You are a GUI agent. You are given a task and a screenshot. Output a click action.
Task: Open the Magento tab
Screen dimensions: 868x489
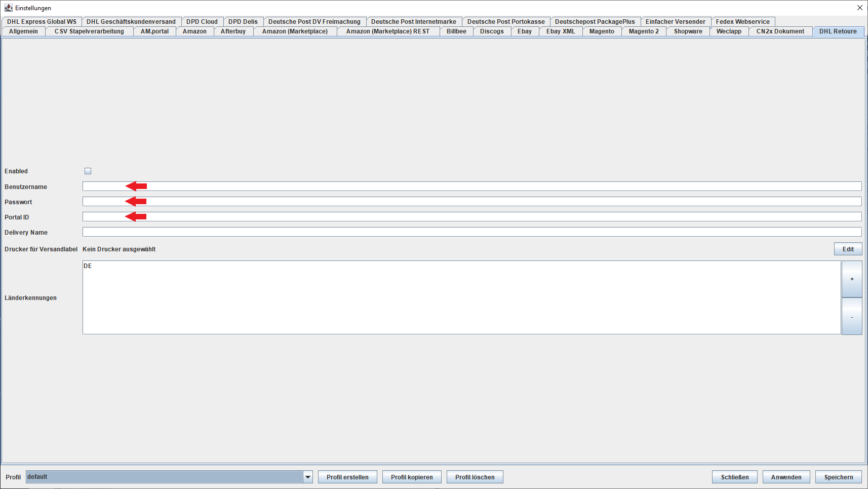[602, 31]
